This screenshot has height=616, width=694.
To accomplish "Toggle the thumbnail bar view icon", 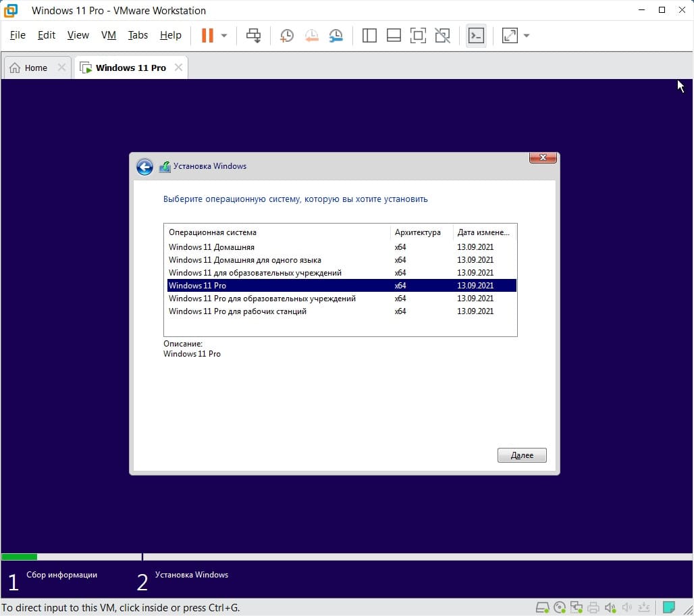I will click(x=394, y=35).
